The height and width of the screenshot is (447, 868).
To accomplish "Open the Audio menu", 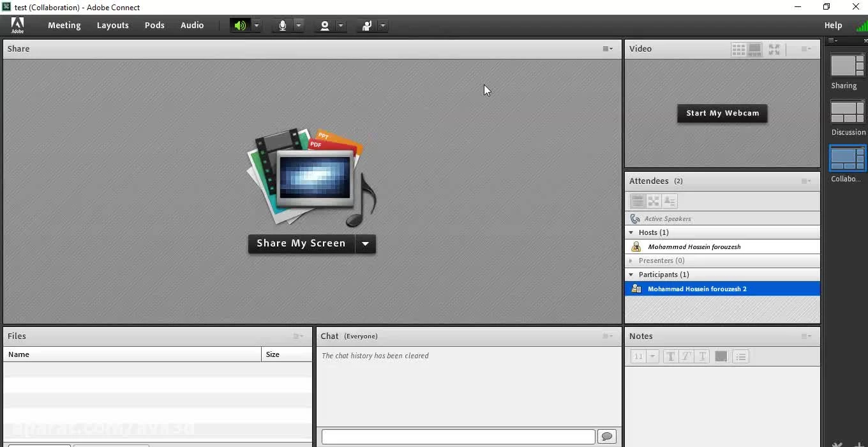I will (x=192, y=26).
